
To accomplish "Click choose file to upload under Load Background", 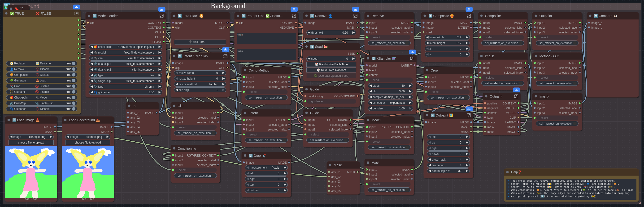I will [x=88, y=142].
